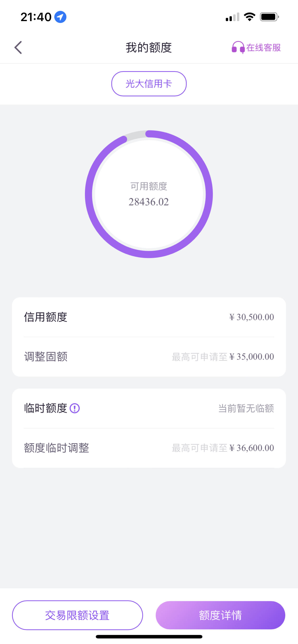This screenshot has height=644, width=298.
Task: Tap the location arrow in status bar
Action: click(x=60, y=17)
